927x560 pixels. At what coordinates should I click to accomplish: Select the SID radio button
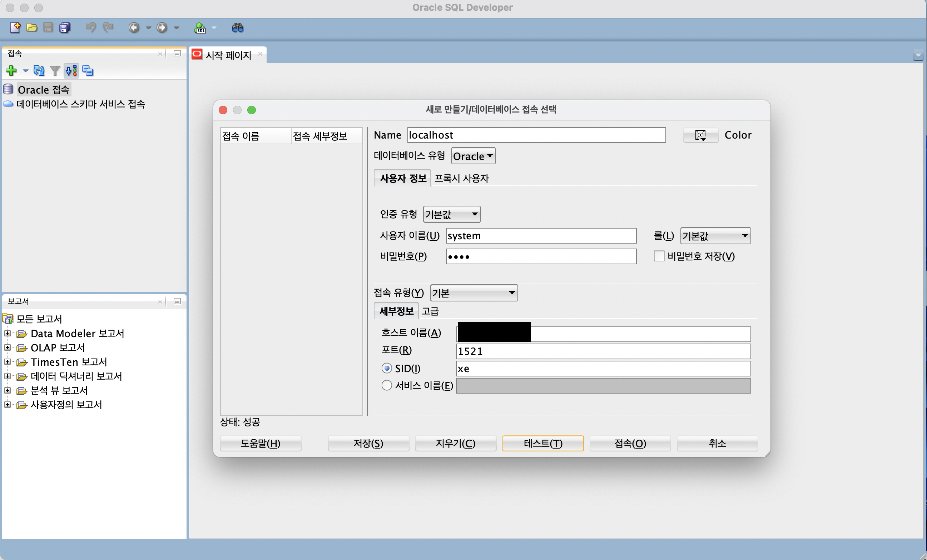tap(387, 368)
